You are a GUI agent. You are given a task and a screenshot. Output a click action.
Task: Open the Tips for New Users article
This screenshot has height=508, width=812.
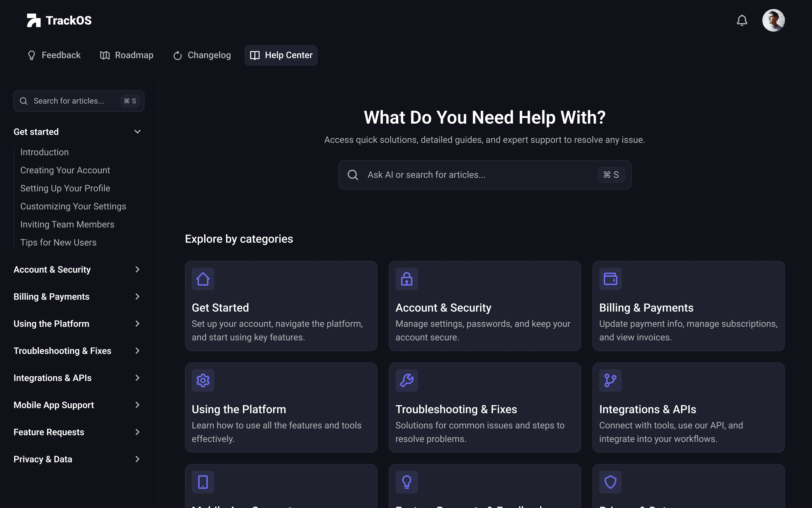[58, 243]
